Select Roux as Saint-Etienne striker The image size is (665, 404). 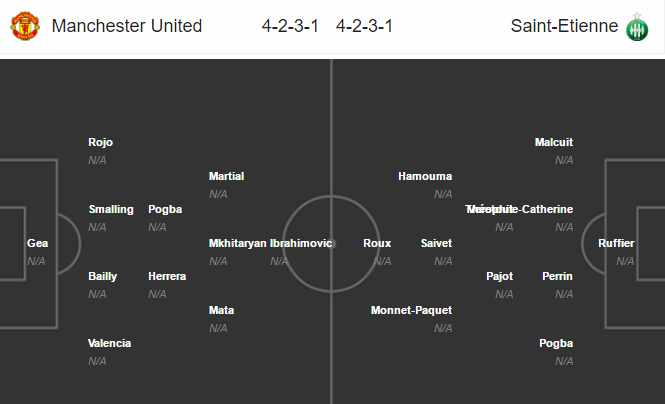[x=377, y=243]
